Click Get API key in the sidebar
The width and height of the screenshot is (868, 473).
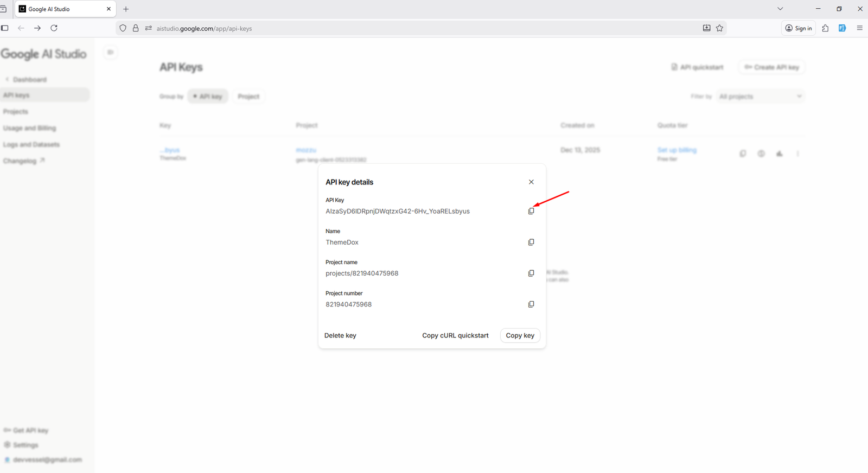coord(26,430)
